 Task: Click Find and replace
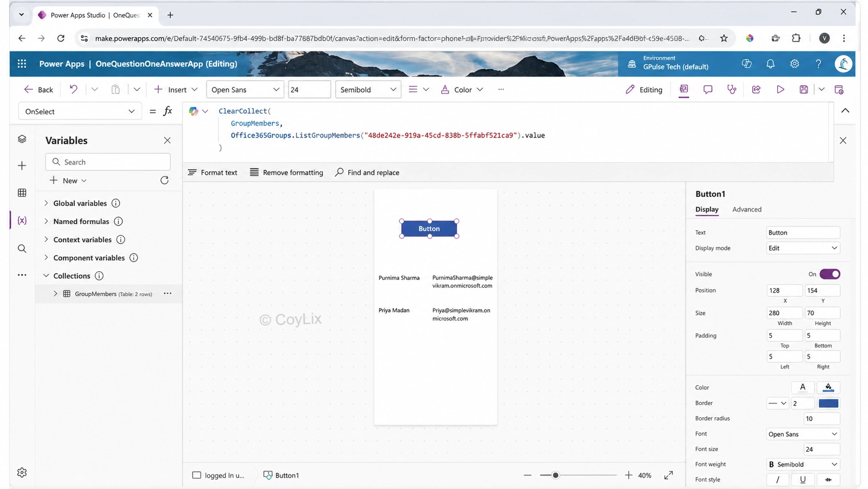367,173
